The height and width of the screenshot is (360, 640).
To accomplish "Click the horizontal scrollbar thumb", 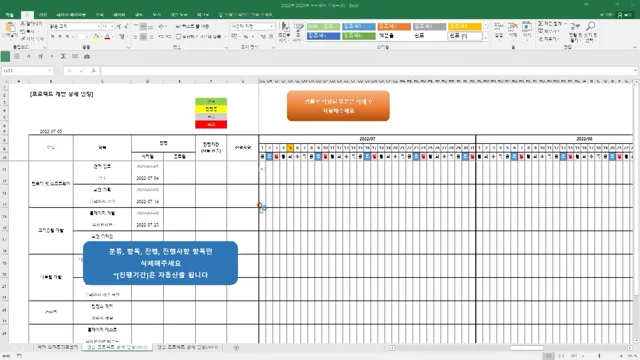I will (x=527, y=348).
